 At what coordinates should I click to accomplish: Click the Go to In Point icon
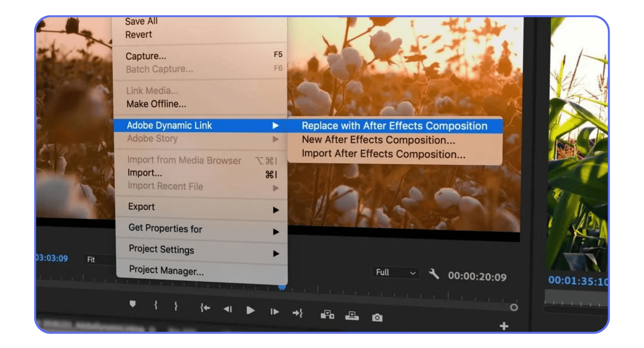pyautogui.click(x=205, y=308)
